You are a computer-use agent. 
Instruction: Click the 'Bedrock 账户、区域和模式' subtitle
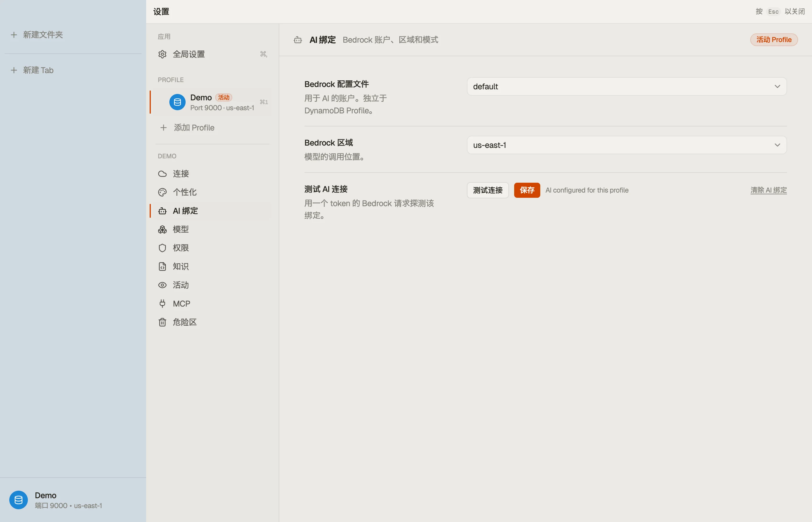click(390, 40)
